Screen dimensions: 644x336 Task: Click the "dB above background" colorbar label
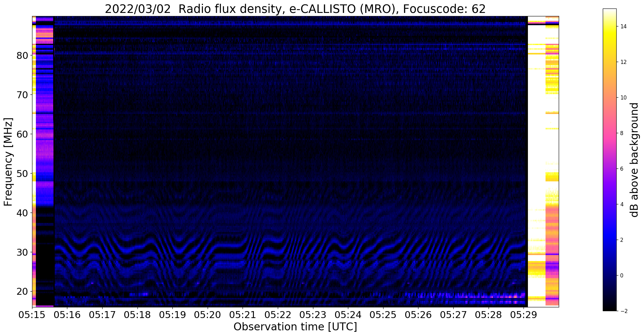635,160
